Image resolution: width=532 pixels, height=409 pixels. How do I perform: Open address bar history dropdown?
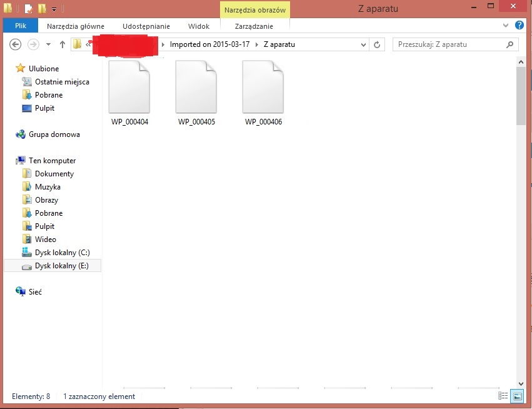(x=364, y=44)
